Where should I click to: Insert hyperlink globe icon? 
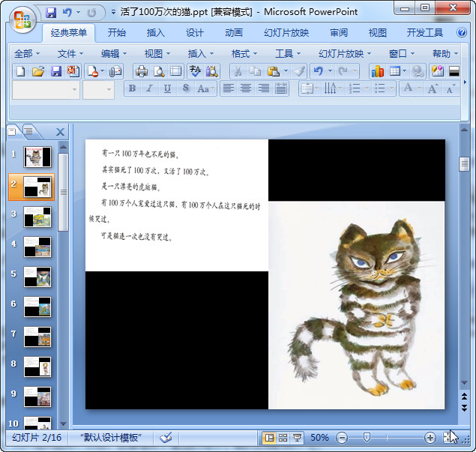tap(418, 71)
